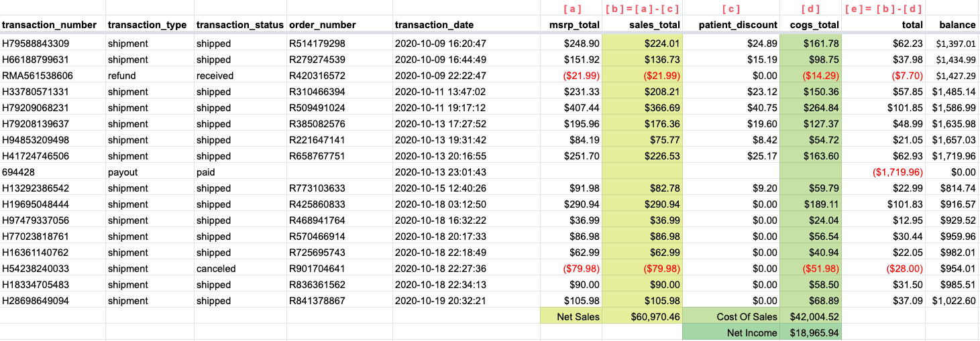Click the Net Income label cell
The width and height of the screenshot is (980, 341).
pyautogui.click(x=731, y=333)
